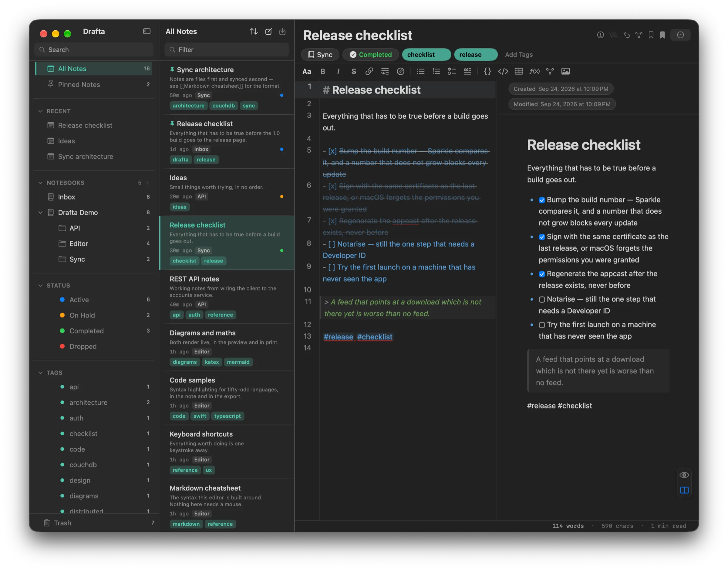This screenshot has height=570, width=728.
Task: Insert a table
Action: click(519, 71)
